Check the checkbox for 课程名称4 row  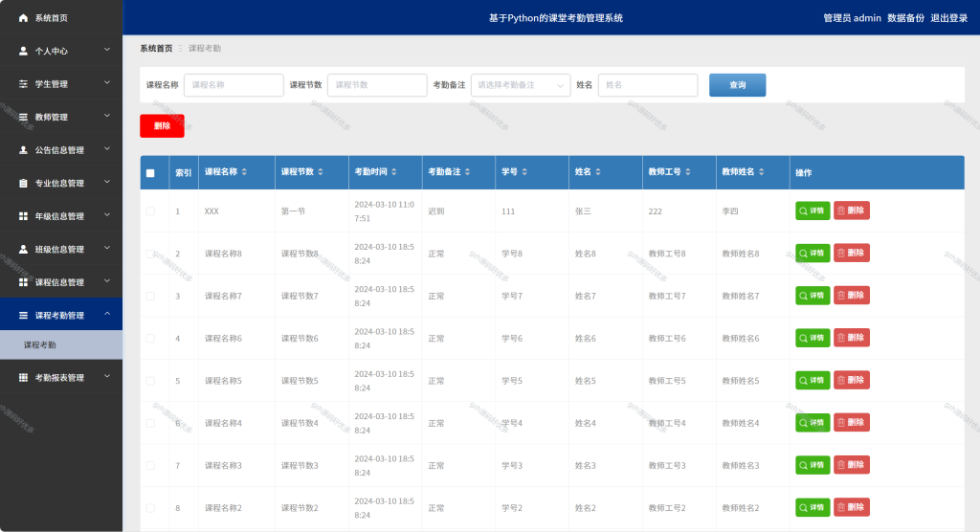pos(150,423)
